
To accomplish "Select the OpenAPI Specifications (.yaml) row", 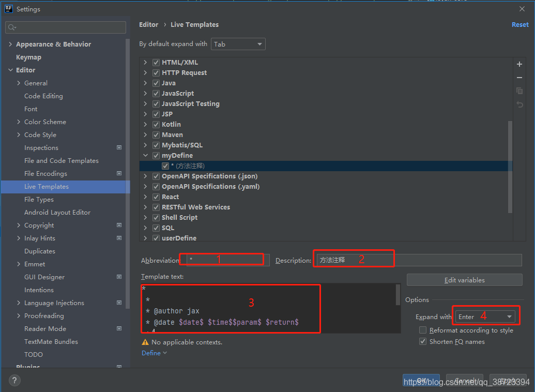I will [326, 187].
